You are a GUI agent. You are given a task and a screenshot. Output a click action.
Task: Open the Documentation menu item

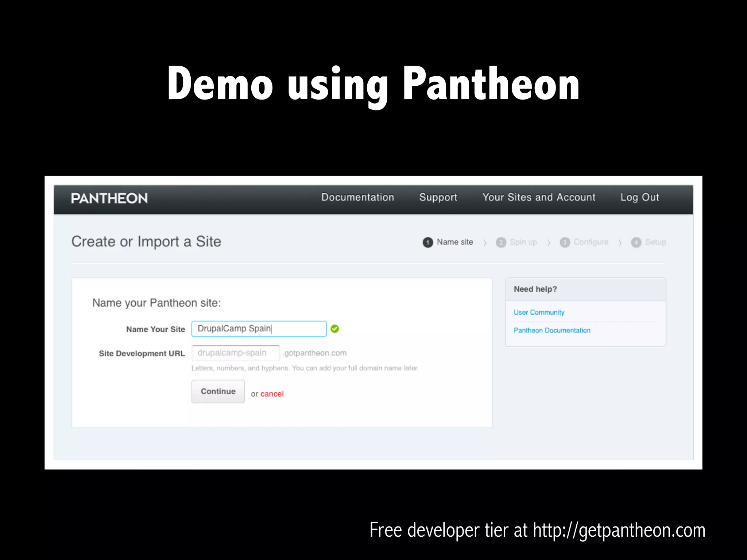(x=357, y=197)
